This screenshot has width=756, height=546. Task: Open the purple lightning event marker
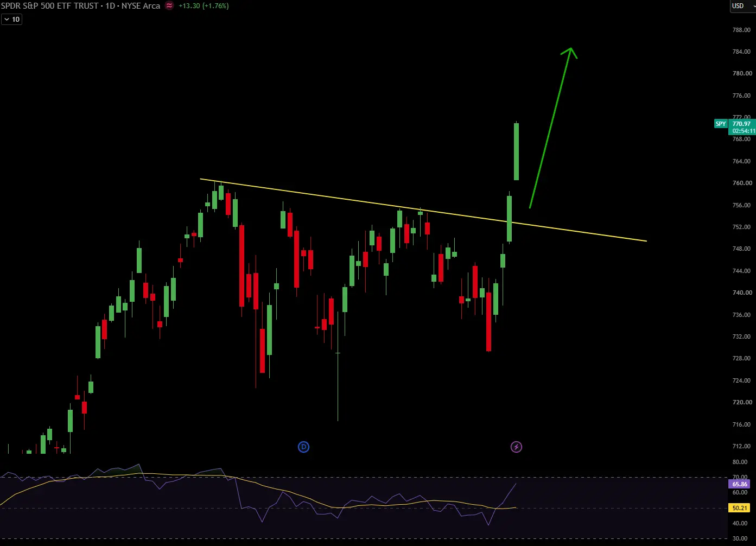tap(516, 447)
